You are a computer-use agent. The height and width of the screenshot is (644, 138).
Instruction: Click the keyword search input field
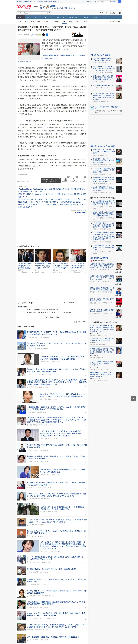click(x=32, y=13)
